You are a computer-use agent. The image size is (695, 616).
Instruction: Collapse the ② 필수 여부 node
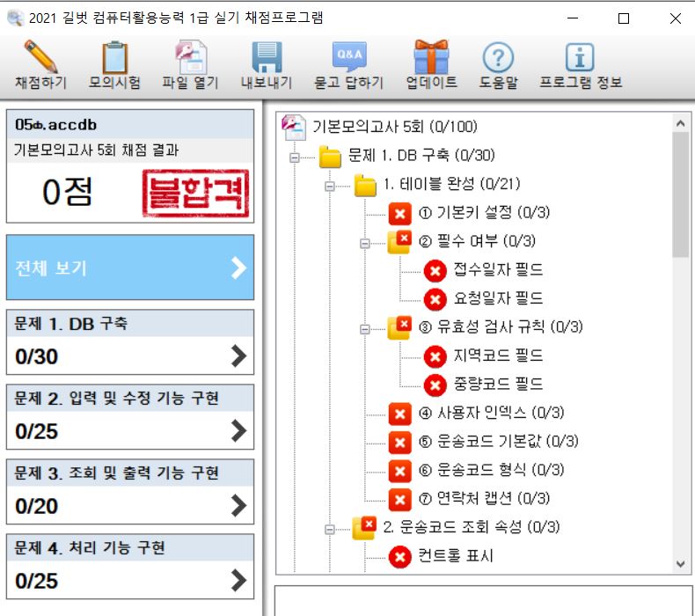pyautogui.click(x=365, y=243)
